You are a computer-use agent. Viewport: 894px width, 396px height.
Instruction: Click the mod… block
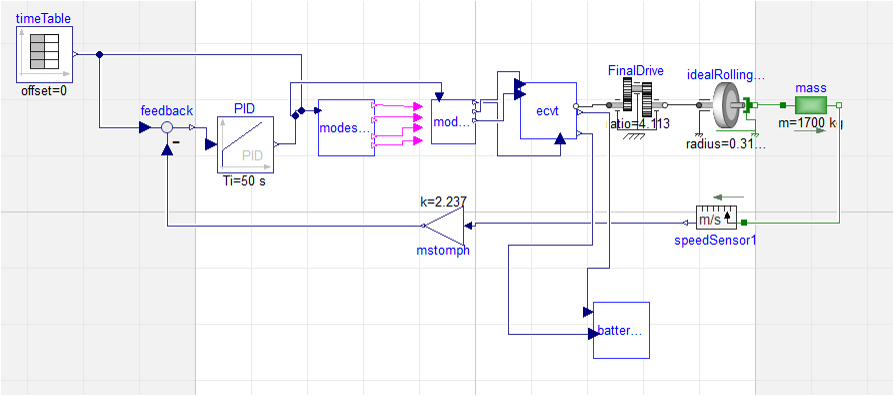pyautogui.click(x=453, y=121)
